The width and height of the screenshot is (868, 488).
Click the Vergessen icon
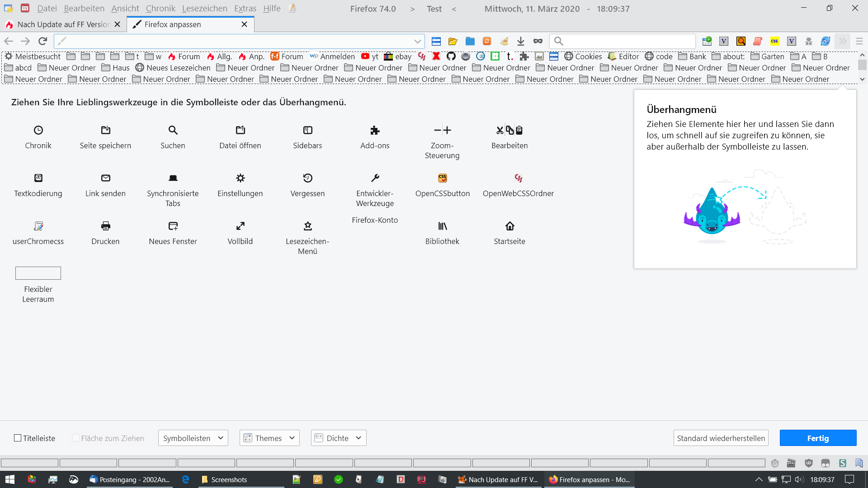307,178
